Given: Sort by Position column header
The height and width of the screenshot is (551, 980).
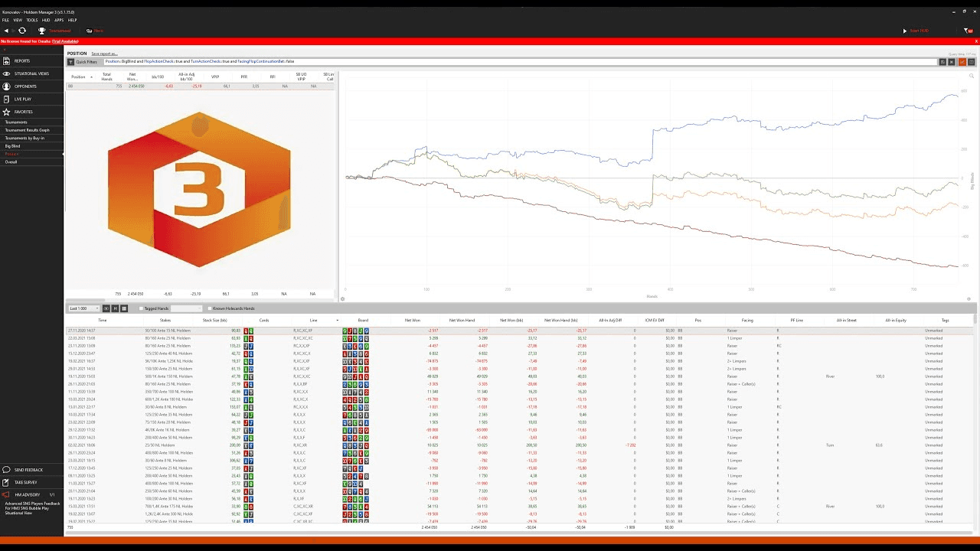Looking at the screenshot, I should click(79, 77).
